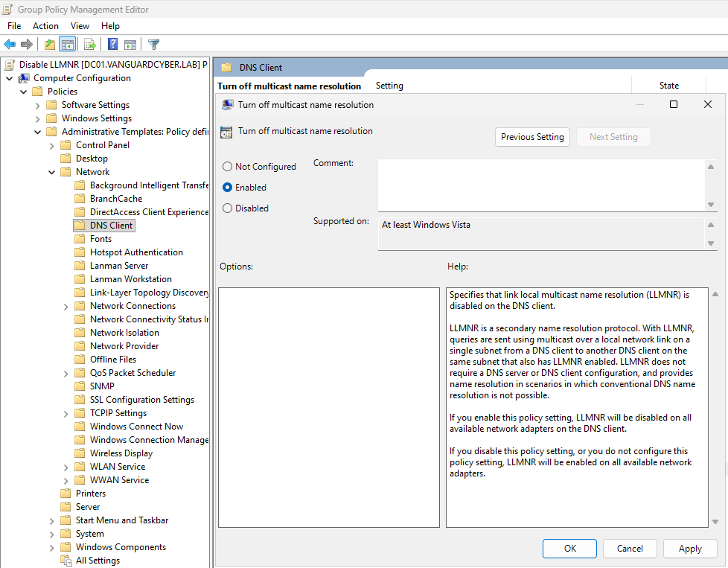Click the Up one level folder icon

point(50,45)
